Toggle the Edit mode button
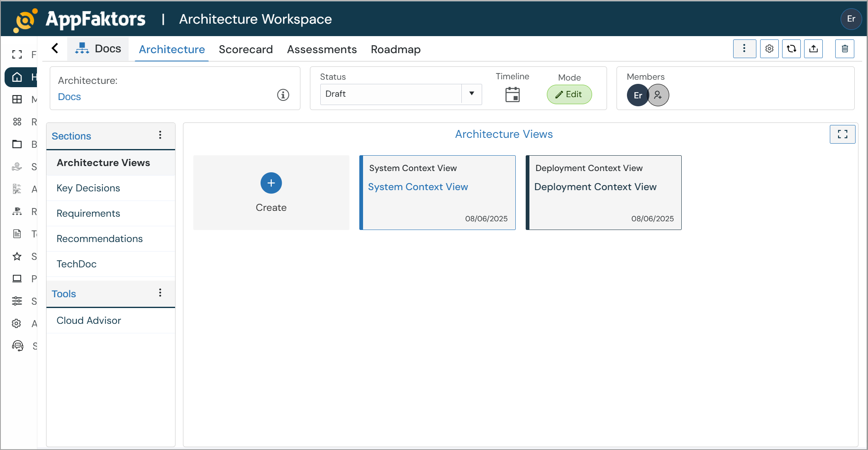Viewport: 868px width, 450px height. point(569,95)
